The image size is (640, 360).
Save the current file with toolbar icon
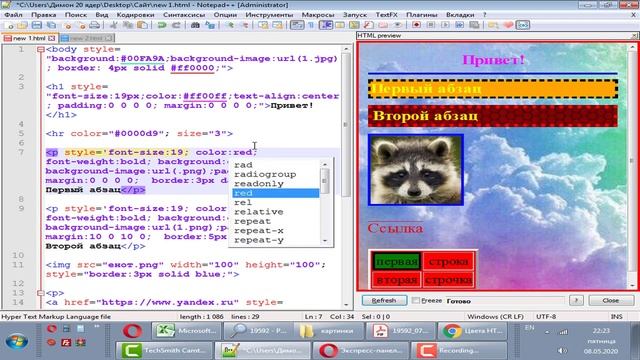(37, 25)
